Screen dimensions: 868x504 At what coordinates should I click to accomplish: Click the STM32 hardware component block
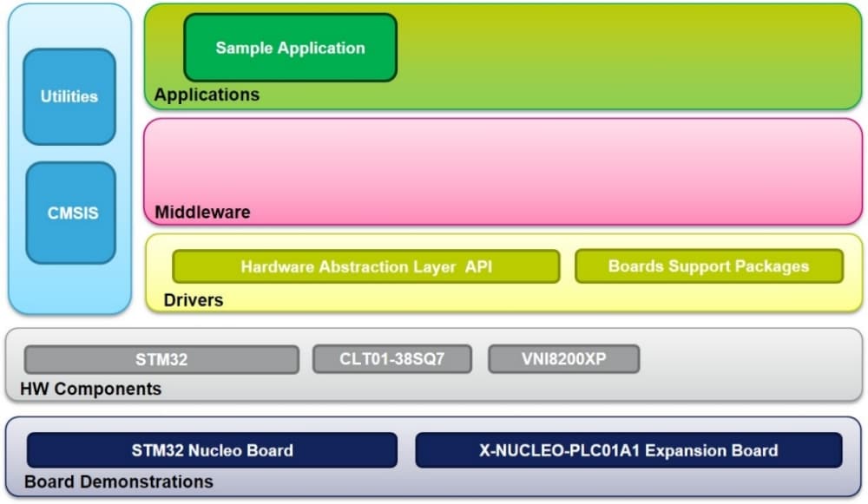(x=161, y=359)
